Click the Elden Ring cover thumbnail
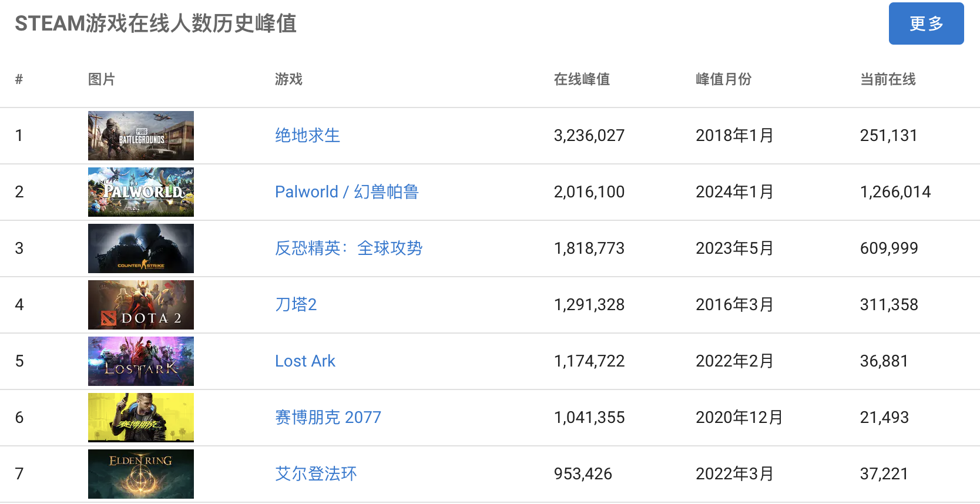The image size is (980, 504). pos(141,474)
